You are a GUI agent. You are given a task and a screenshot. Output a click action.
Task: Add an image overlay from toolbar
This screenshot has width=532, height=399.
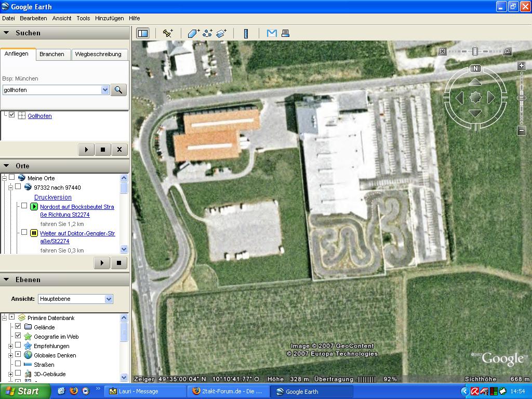[221, 33]
